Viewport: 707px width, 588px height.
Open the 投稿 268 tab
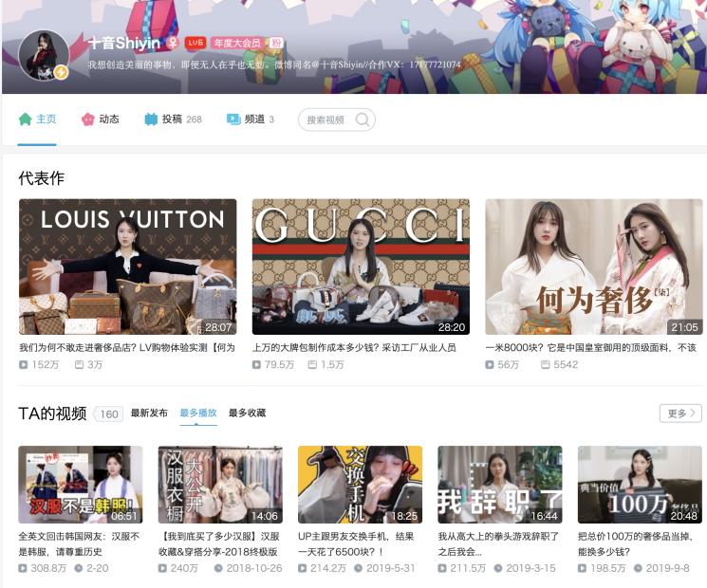point(173,119)
